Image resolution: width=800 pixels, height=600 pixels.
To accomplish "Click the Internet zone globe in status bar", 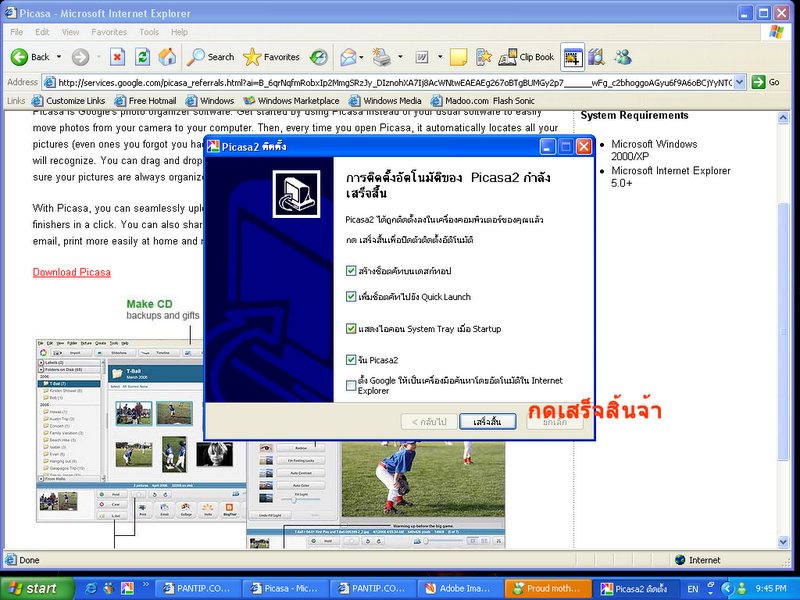I will click(x=680, y=560).
